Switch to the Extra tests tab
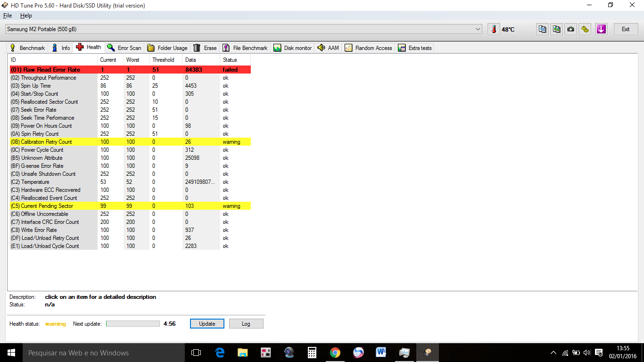Viewport: 644px width, 362px height. (x=415, y=48)
